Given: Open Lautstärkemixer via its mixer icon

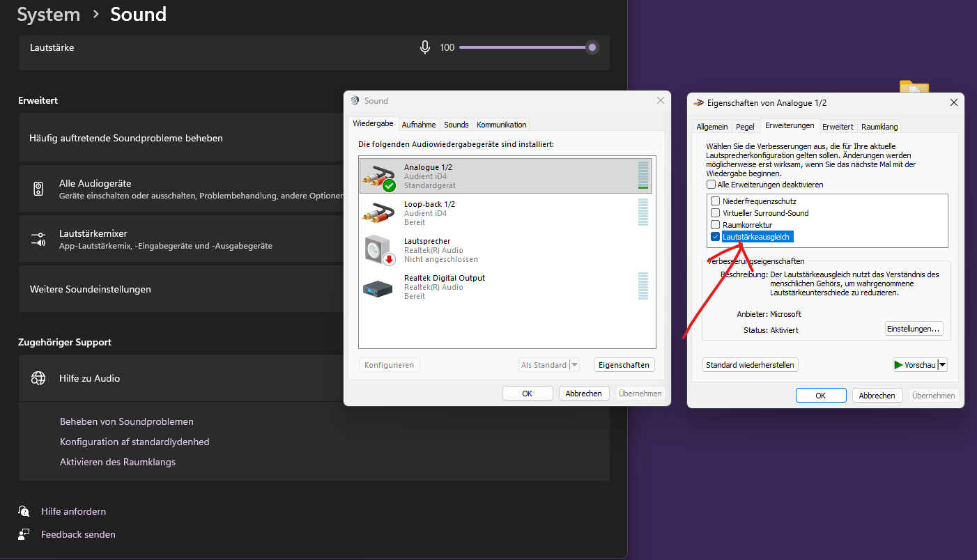Looking at the screenshot, I should (x=38, y=239).
